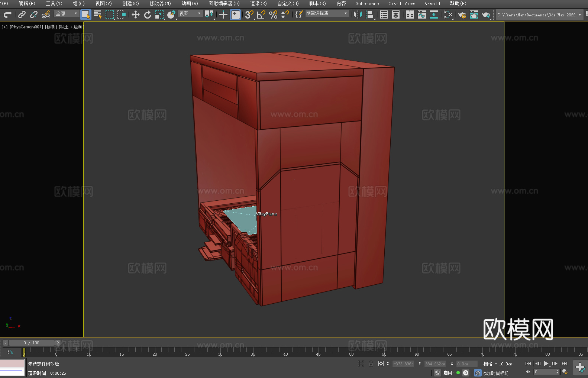Show the Ribbon toggle icon
Image resolution: width=588 pixels, height=378 pixels.
pos(410,14)
